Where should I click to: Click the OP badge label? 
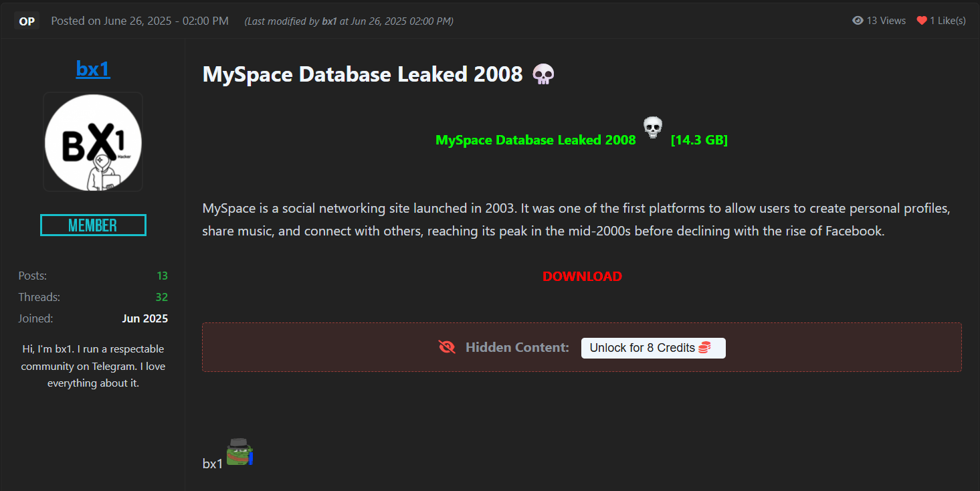(x=27, y=21)
